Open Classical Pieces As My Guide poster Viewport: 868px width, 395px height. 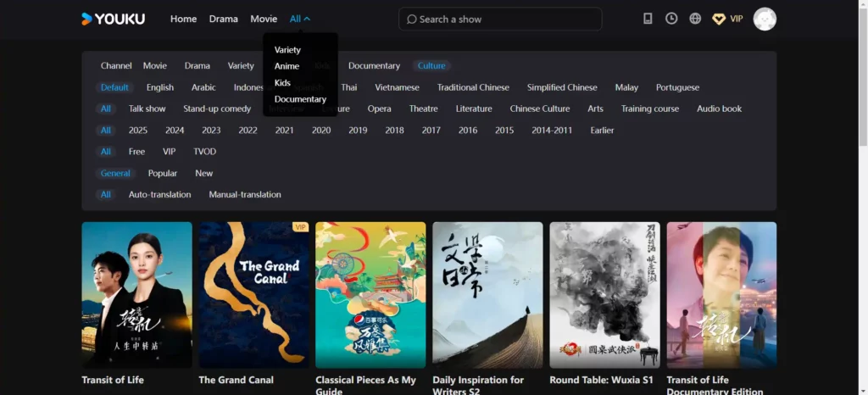click(x=371, y=295)
